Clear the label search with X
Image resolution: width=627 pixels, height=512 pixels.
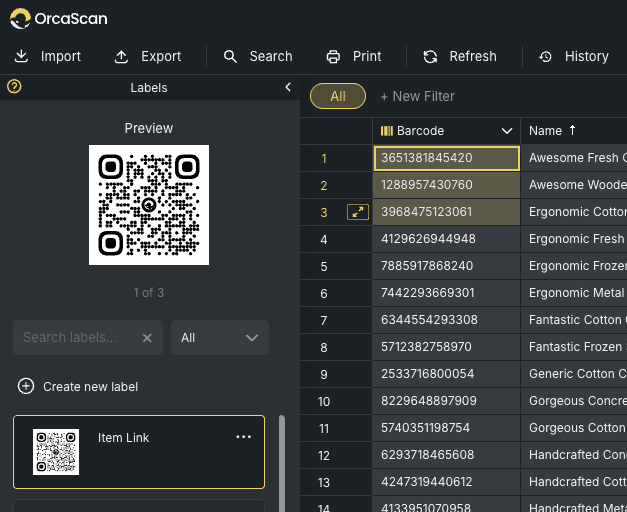[x=147, y=338]
